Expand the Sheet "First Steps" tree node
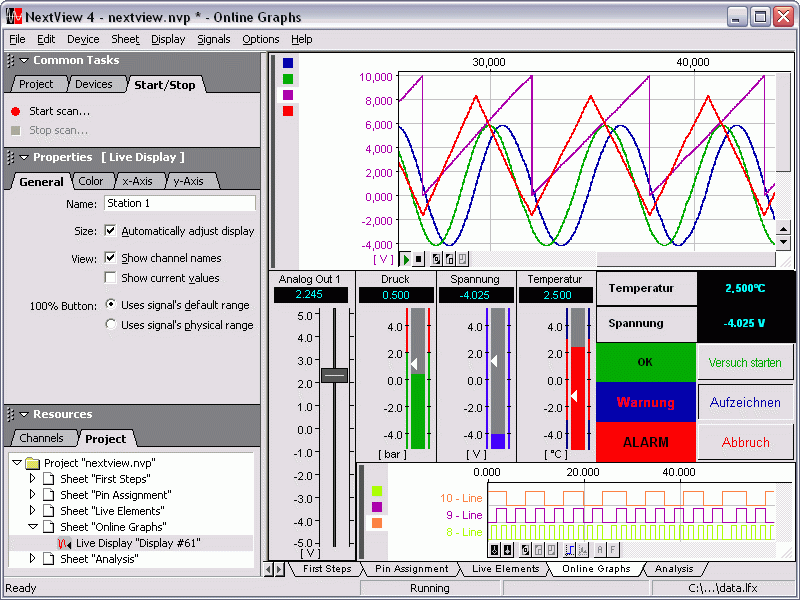This screenshot has width=800, height=600. [32, 479]
